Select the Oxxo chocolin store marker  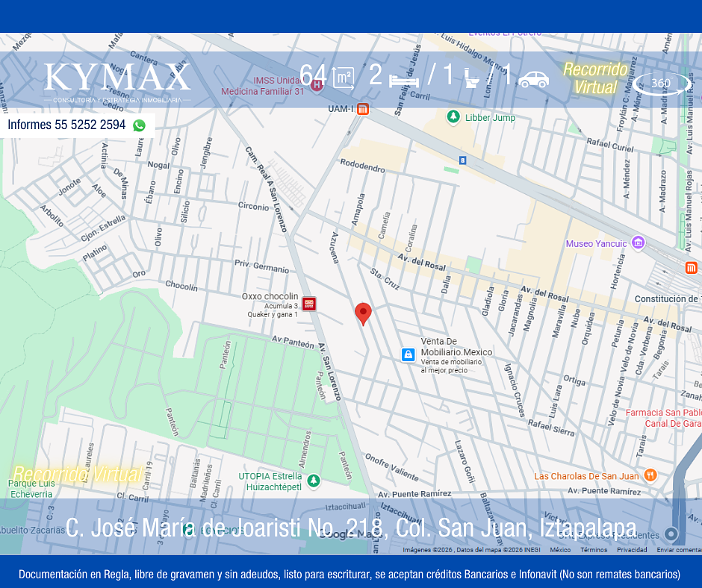point(309,304)
